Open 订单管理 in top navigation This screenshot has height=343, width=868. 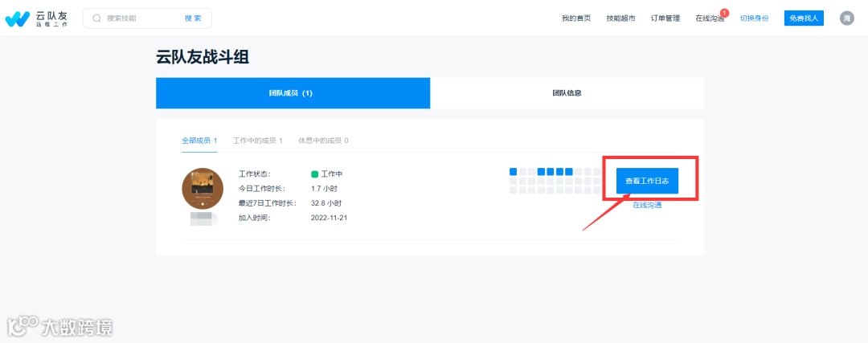point(665,18)
